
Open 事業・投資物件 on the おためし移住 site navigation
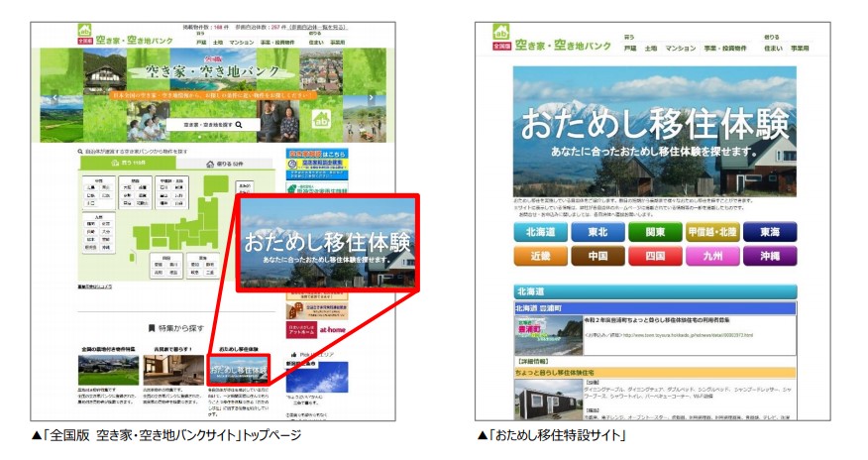(x=725, y=49)
